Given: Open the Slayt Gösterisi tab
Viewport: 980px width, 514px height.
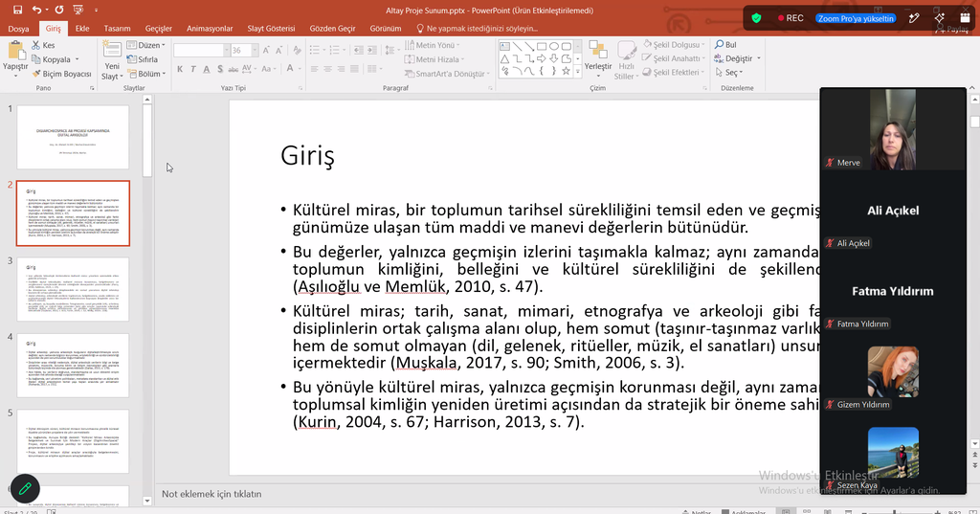Looking at the screenshot, I should 271,29.
